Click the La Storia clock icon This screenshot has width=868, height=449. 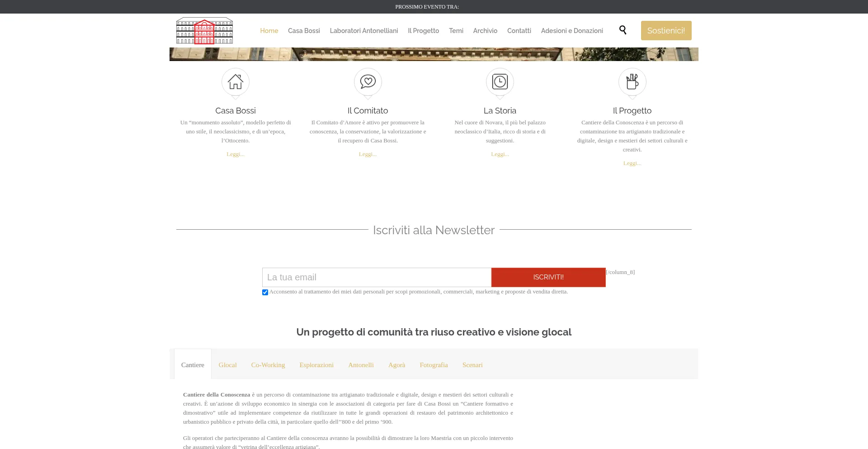click(500, 82)
